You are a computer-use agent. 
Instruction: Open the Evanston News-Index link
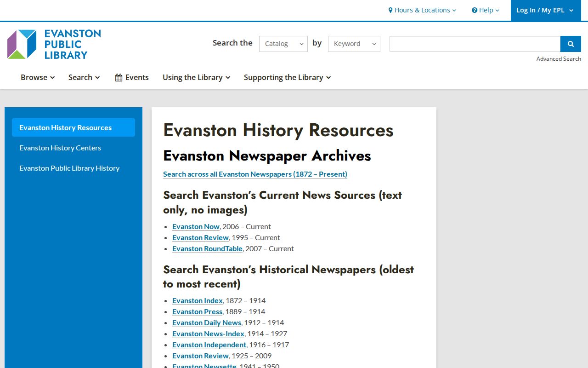click(x=209, y=333)
